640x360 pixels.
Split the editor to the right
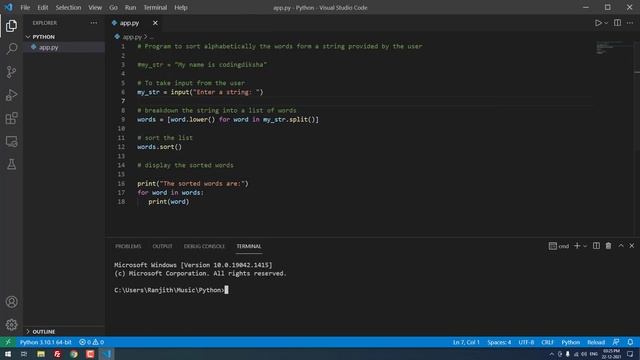[617, 23]
